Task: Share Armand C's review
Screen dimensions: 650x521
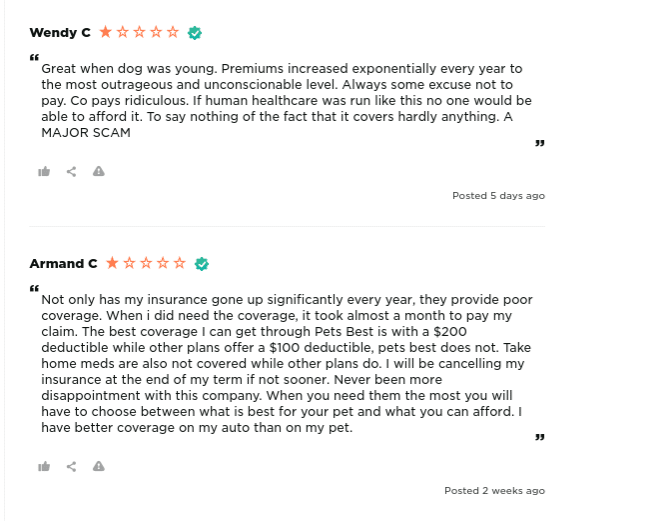Action: coord(71,467)
